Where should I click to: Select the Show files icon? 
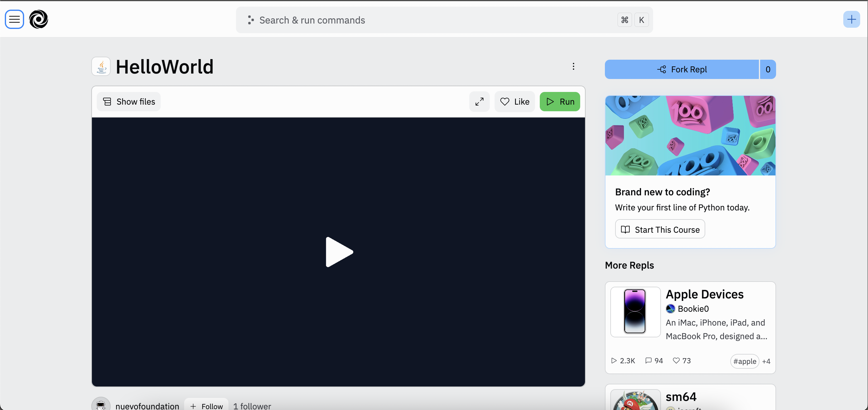(x=107, y=101)
